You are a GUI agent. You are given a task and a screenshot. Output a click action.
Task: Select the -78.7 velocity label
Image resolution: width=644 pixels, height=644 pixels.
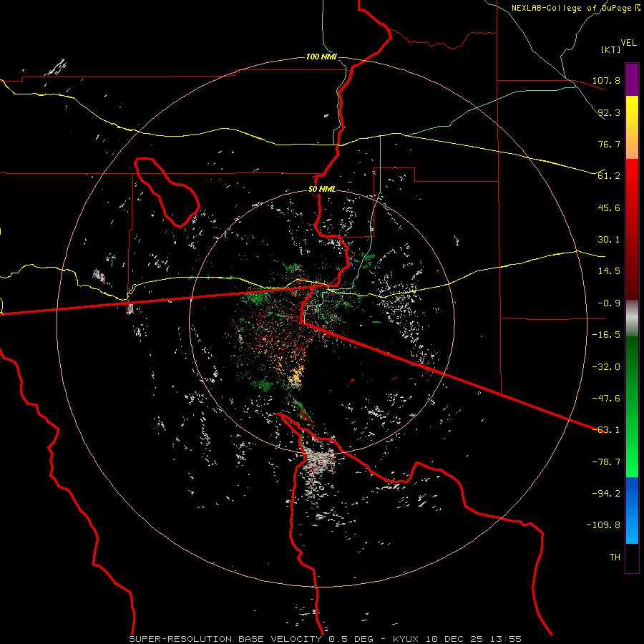(x=606, y=462)
